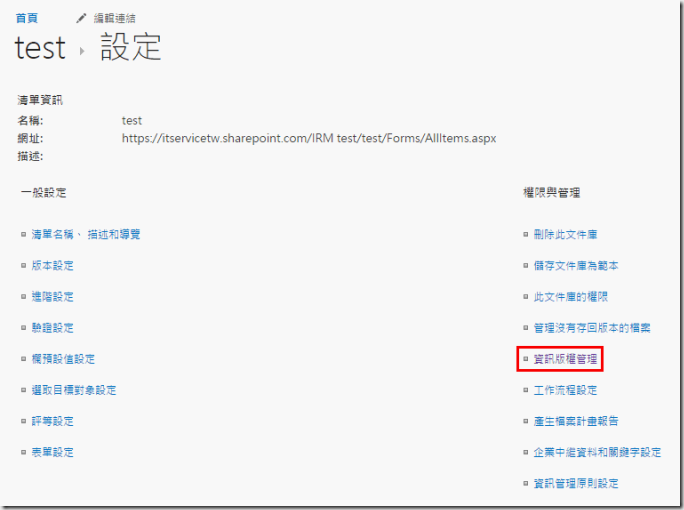Open the 評等設定 link
684x510 pixels.
pyautogui.click(x=52, y=421)
